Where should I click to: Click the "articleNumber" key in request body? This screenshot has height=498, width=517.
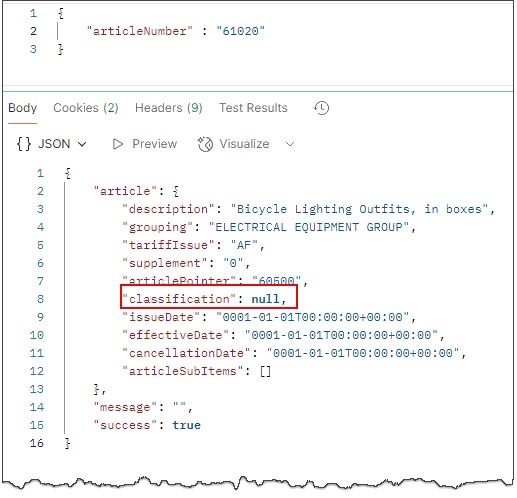pos(140,31)
